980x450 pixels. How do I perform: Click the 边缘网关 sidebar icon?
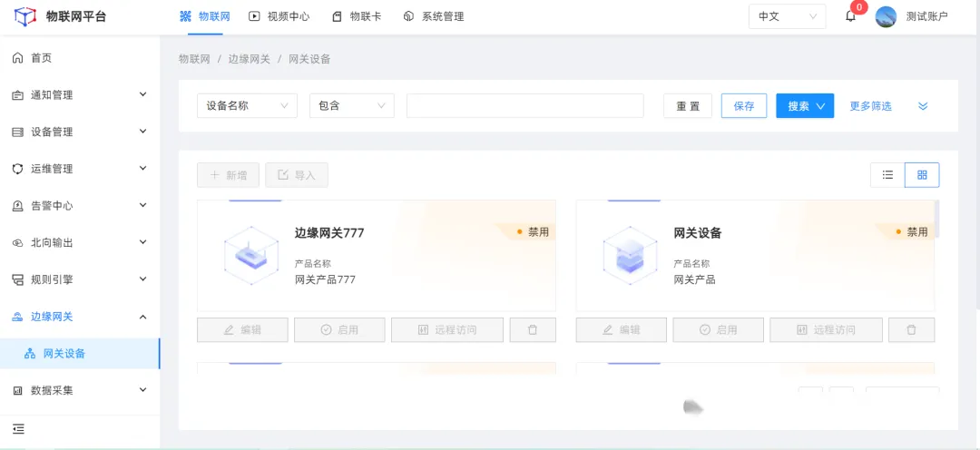(18, 317)
